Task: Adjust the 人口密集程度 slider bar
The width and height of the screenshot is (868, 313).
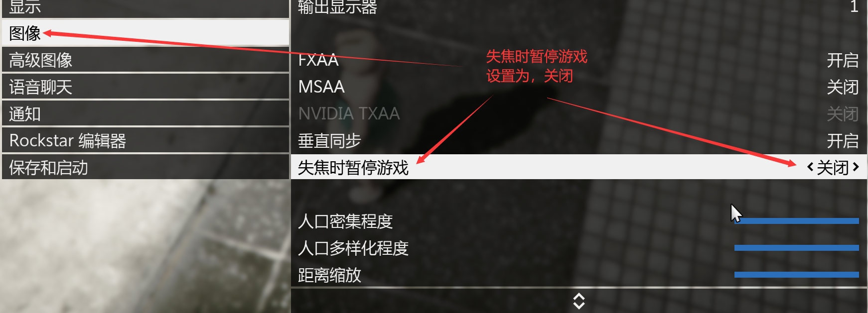Action: pyautogui.click(x=797, y=221)
